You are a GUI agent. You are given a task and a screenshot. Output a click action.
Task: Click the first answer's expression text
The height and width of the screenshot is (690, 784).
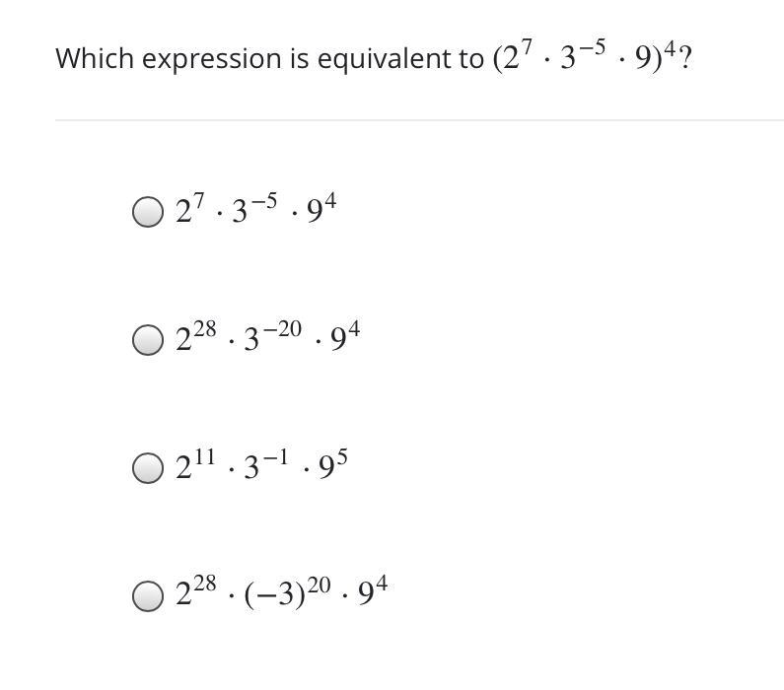click(256, 210)
